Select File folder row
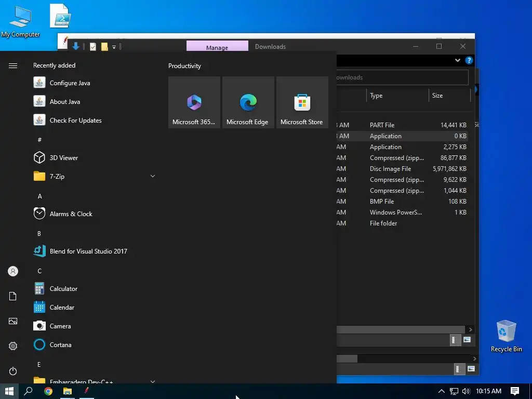The image size is (532, 399). coord(402,223)
